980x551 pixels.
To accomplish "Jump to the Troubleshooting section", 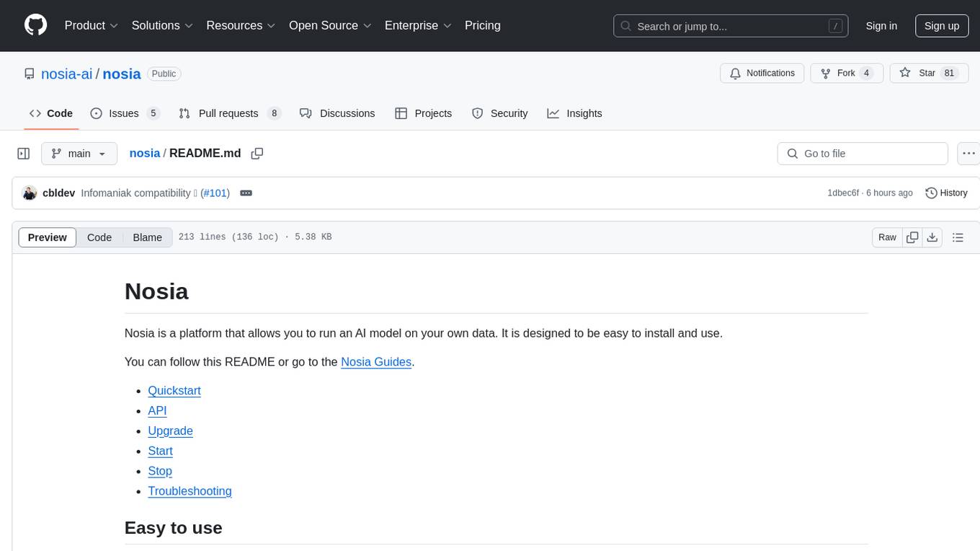I will [x=190, y=492].
